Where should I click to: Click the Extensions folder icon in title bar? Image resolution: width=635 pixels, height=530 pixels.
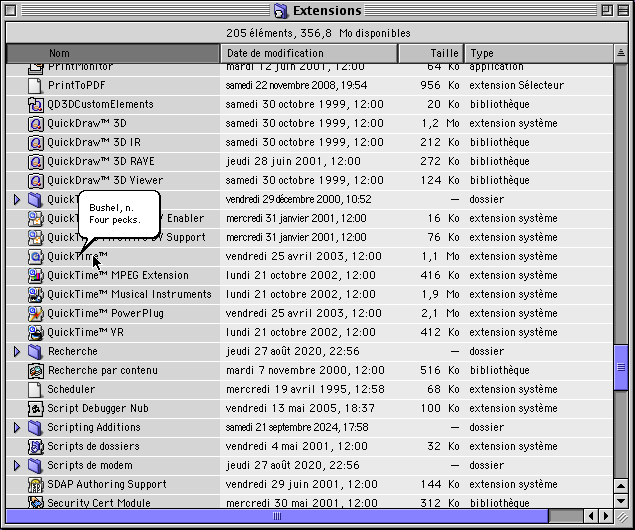point(280,11)
